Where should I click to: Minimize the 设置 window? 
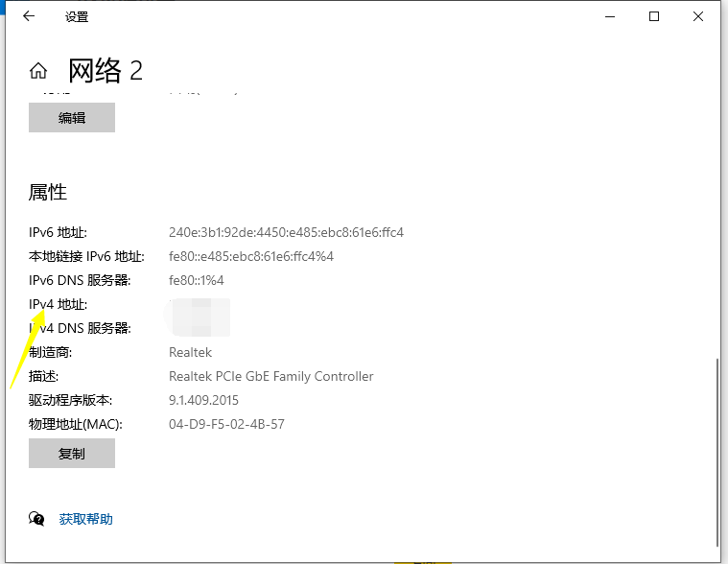tap(609, 16)
